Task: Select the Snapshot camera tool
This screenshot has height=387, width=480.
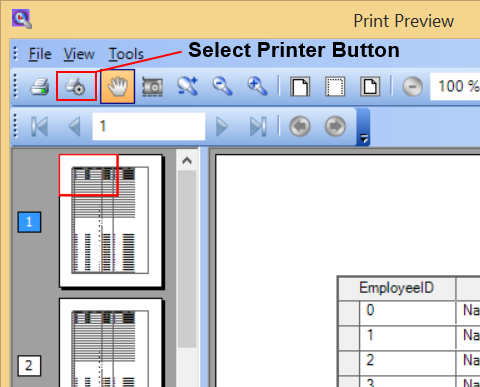Action: click(152, 87)
